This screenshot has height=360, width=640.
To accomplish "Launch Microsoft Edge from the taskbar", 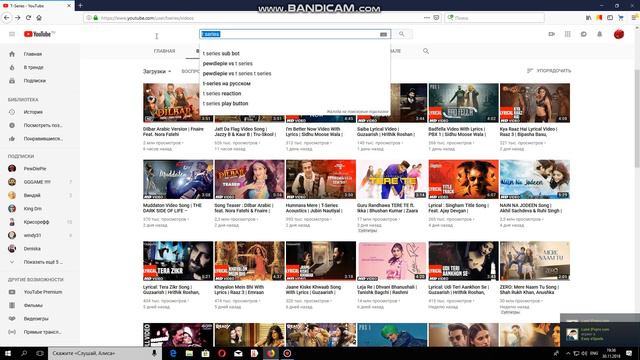I will [173, 353].
